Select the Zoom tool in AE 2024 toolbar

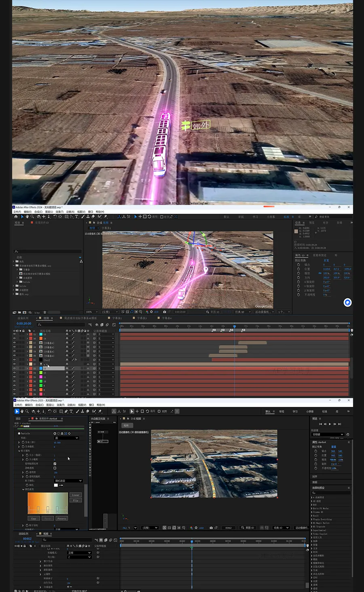[32, 217]
